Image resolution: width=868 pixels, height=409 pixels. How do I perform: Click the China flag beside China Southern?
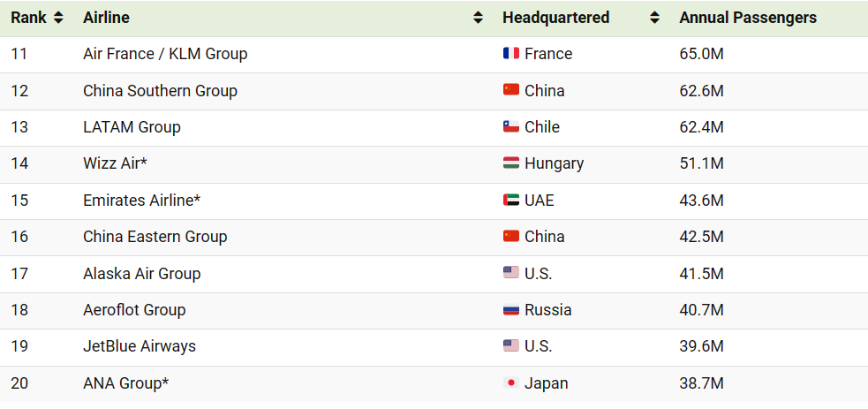(x=511, y=90)
